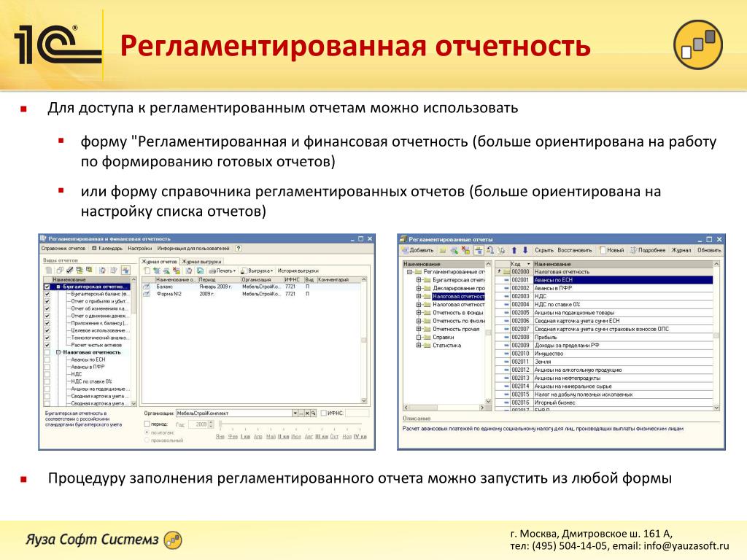Click the refresh icon in Журнал отчетов toolbar

pyautogui.click(x=189, y=271)
